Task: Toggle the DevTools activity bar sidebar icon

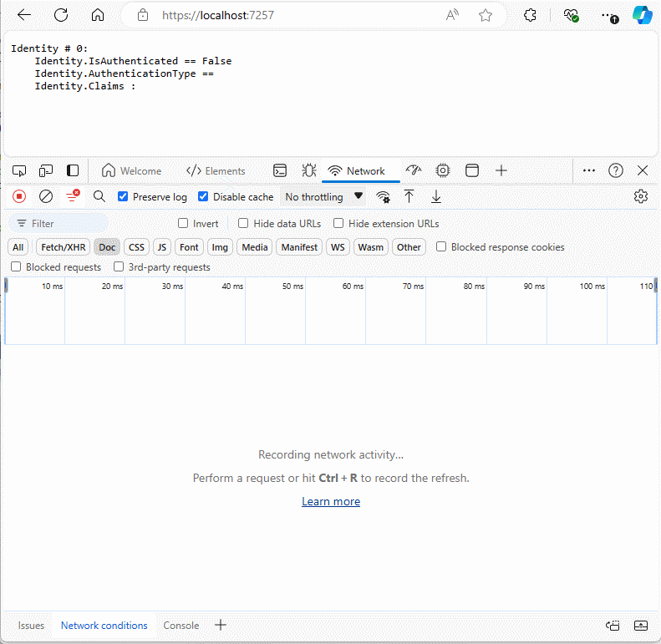Action: click(x=73, y=170)
